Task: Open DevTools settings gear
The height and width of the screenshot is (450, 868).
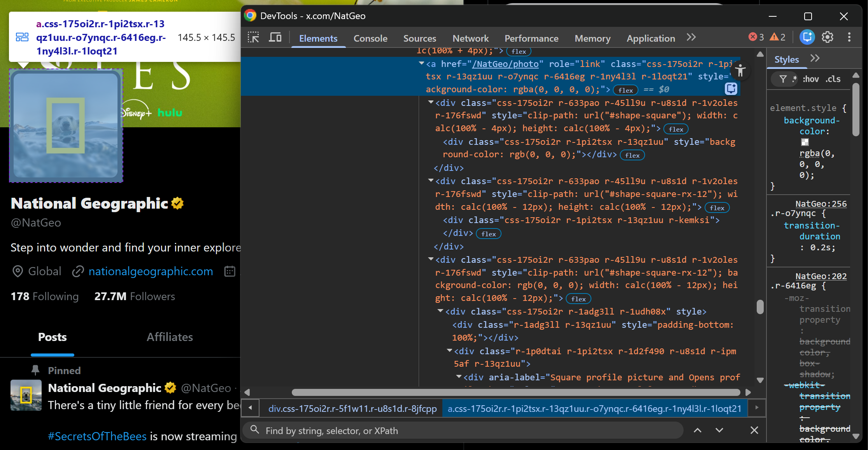Action: coord(828,37)
